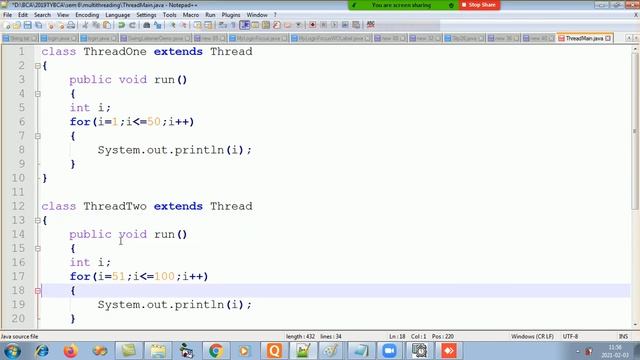The width and height of the screenshot is (640, 360).
Task: Click 'ThreadOne' in line 1
Action: [115, 51]
